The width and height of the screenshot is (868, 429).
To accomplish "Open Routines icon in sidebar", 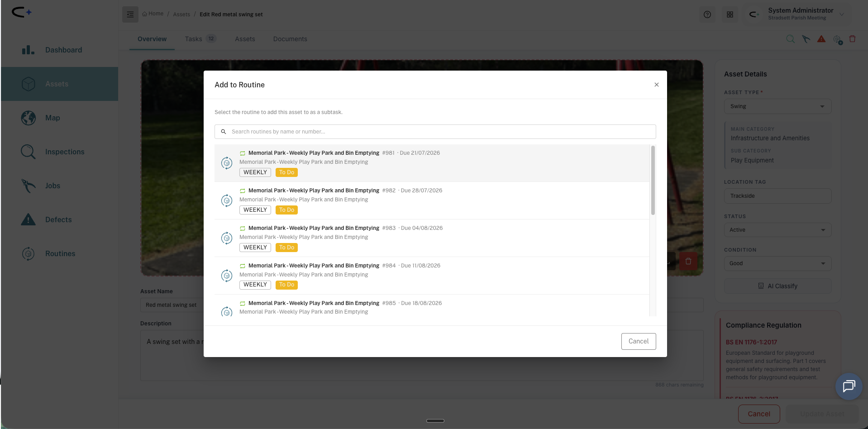I will point(29,253).
